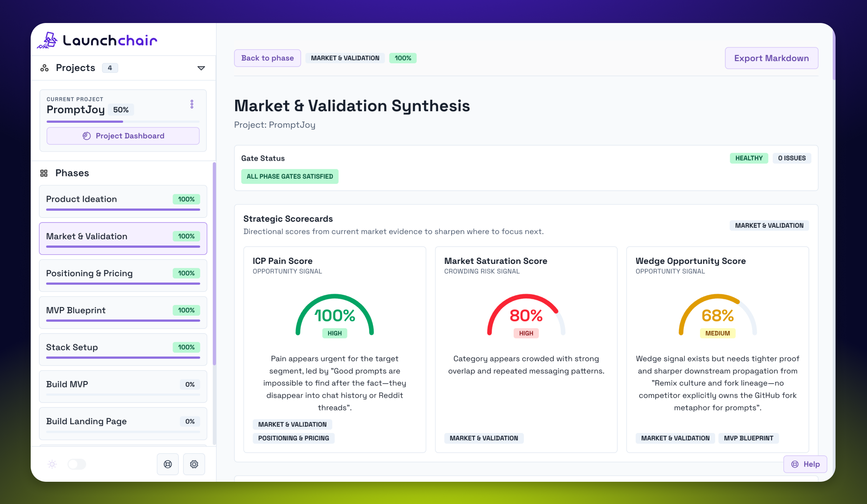
Task: Toggle the HEALTHY gate status badge
Action: (749, 158)
